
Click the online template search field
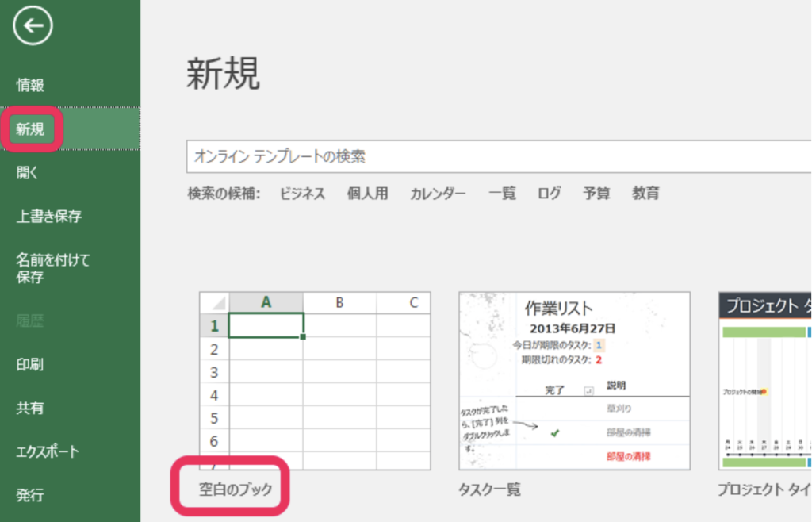(x=492, y=156)
